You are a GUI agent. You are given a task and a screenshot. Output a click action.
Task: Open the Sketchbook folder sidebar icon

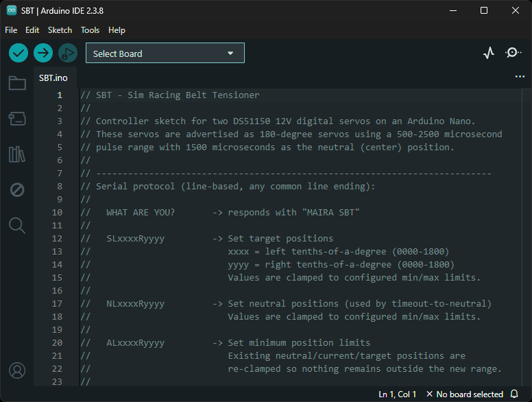pyautogui.click(x=17, y=84)
